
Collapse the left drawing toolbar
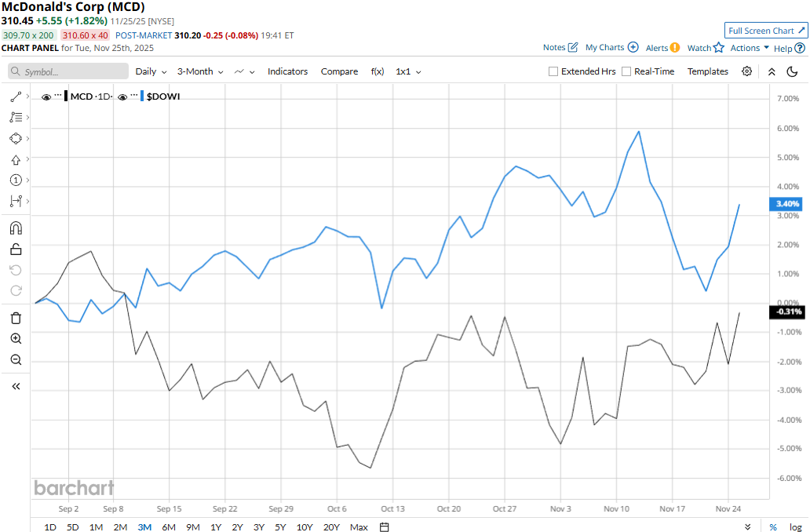tap(16, 386)
